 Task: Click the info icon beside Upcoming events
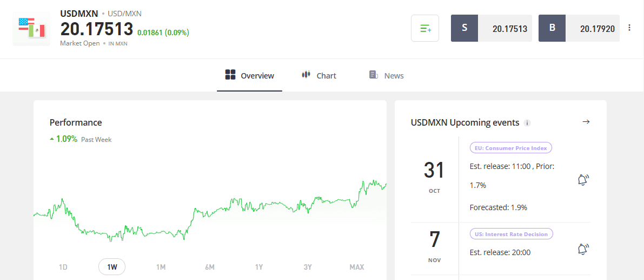pos(527,123)
